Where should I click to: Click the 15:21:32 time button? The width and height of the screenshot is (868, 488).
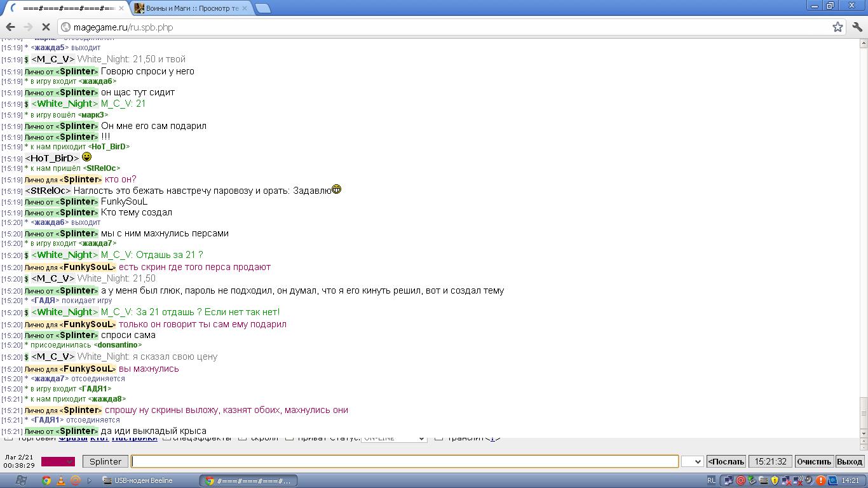click(771, 462)
